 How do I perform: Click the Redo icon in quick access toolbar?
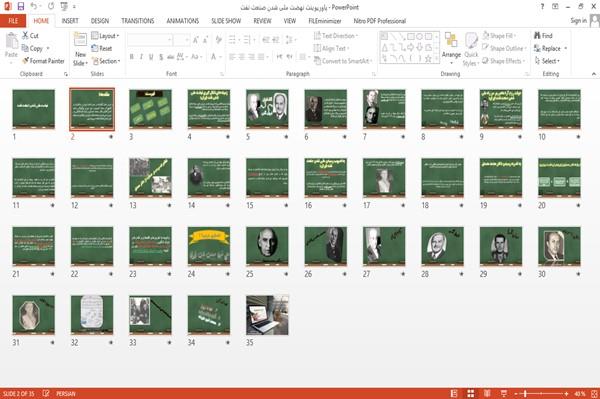51,6
